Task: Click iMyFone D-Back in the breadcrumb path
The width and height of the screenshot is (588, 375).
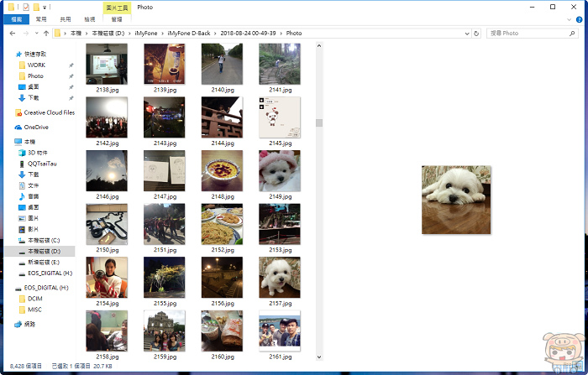Action: 189,34
